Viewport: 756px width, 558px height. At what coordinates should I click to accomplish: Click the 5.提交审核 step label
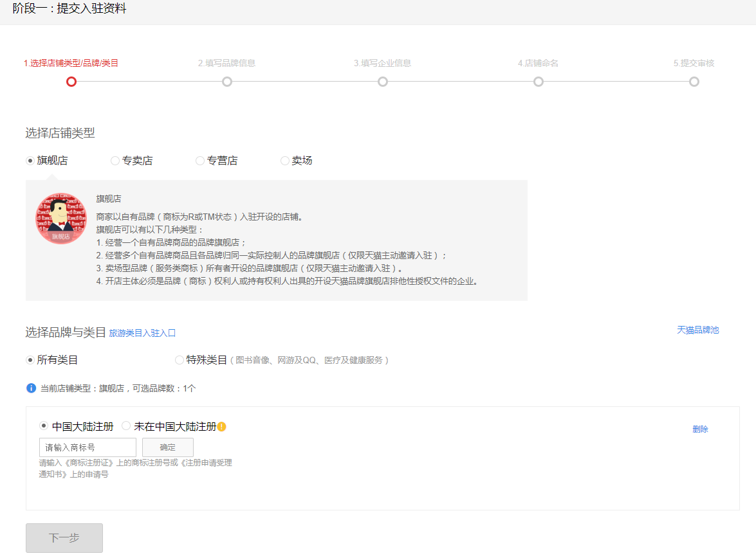tap(694, 62)
